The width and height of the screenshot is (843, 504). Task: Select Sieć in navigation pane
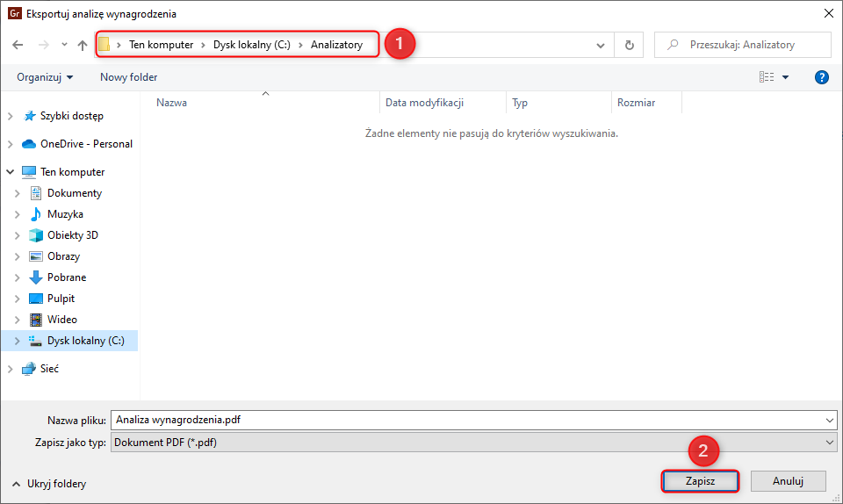49,369
